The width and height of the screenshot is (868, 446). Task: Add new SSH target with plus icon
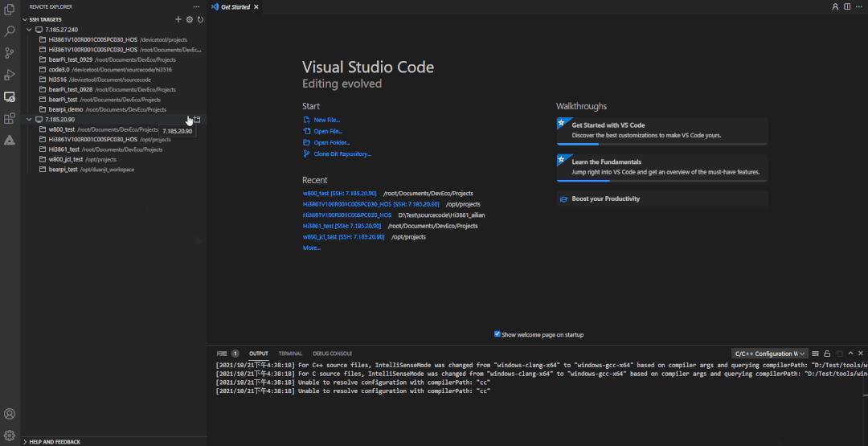pos(178,19)
